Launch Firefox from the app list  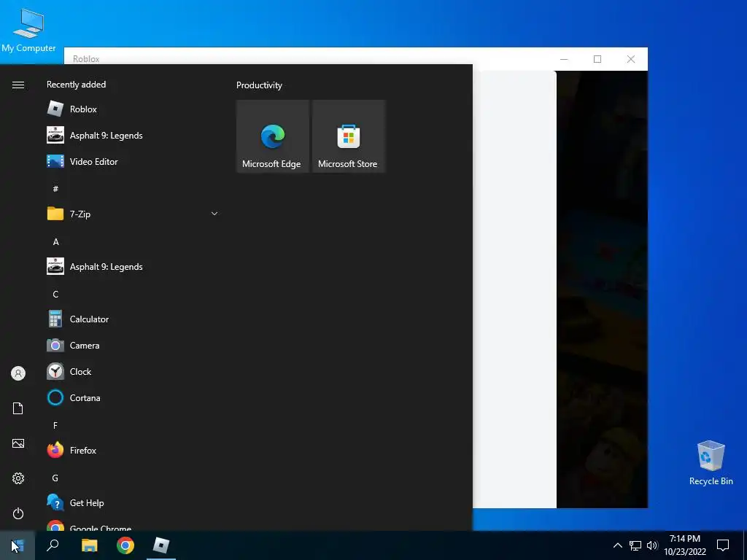click(x=133, y=450)
